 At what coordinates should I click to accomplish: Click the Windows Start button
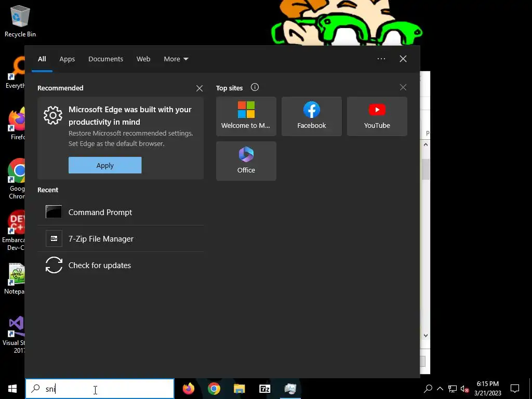[x=12, y=389]
